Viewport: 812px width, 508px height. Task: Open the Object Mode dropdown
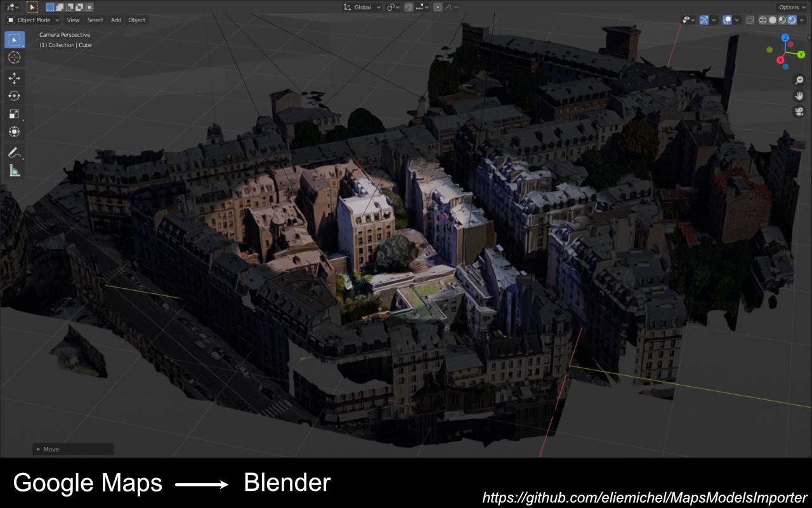point(33,20)
